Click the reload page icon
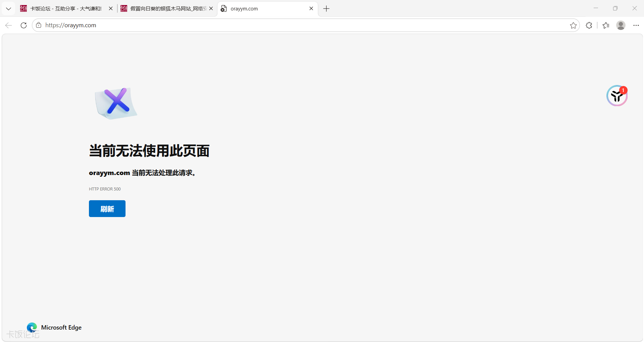The height and width of the screenshot is (342, 644). click(23, 25)
